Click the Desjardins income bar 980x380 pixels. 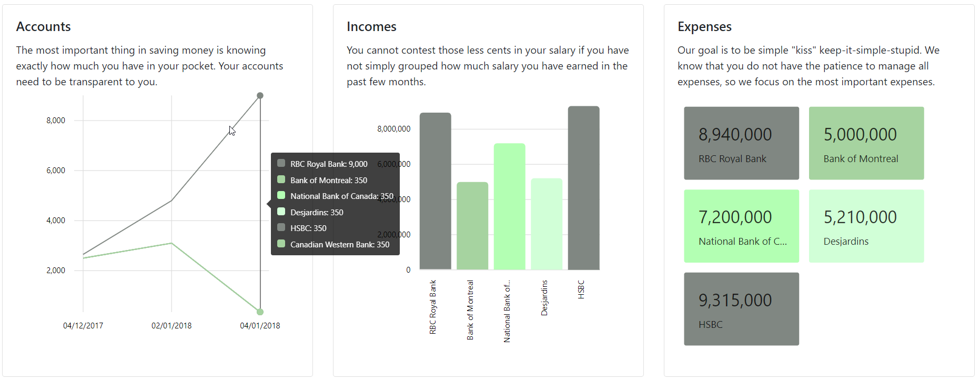(x=547, y=224)
